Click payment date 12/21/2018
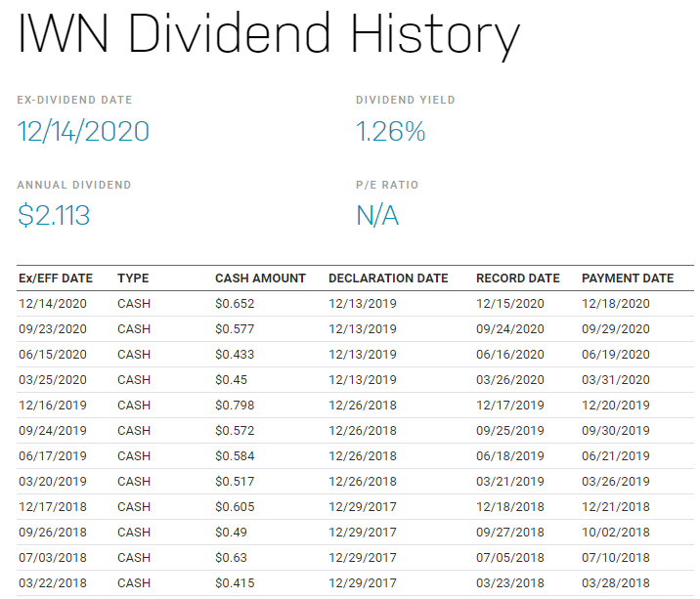This screenshot has height=599, width=700. (x=616, y=507)
